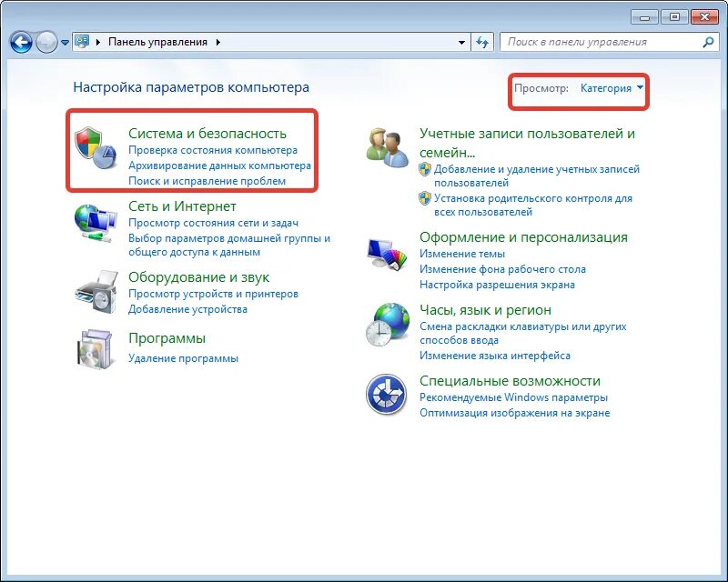Expand the arrow before Панель управления breadcrumb
The width and height of the screenshot is (728, 582).
coord(98,42)
